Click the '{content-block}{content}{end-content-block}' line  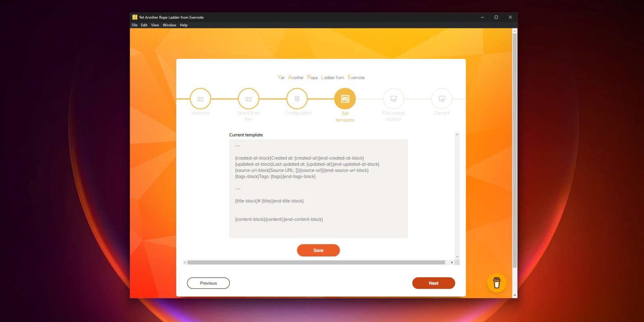(279, 219)
